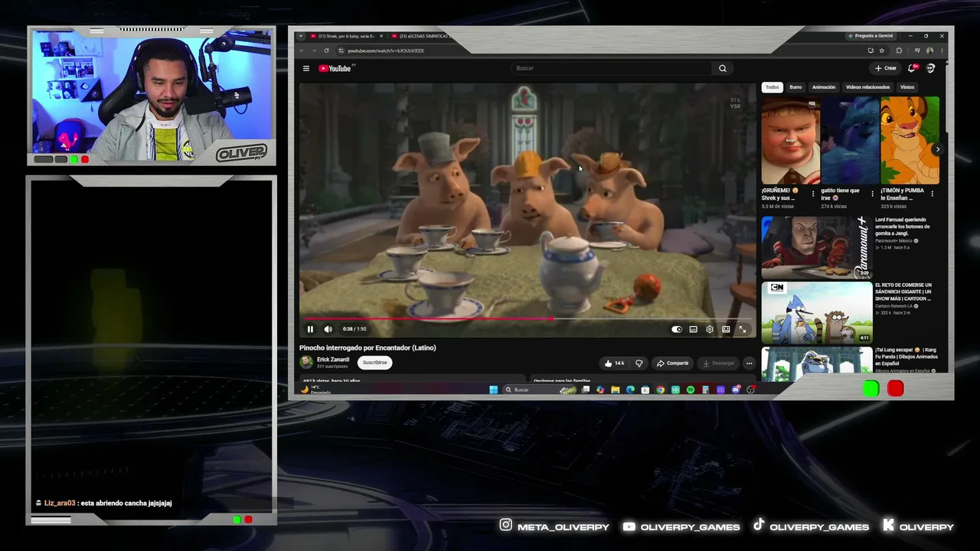
Task: Open the YouTube notifications bell
Action: click(x=912, y=68)
